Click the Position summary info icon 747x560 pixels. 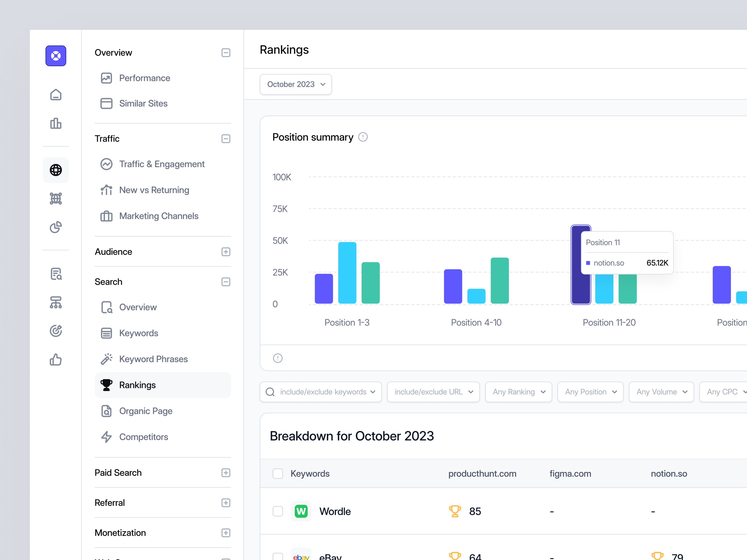pyautogui.click(x=363, y=137)
